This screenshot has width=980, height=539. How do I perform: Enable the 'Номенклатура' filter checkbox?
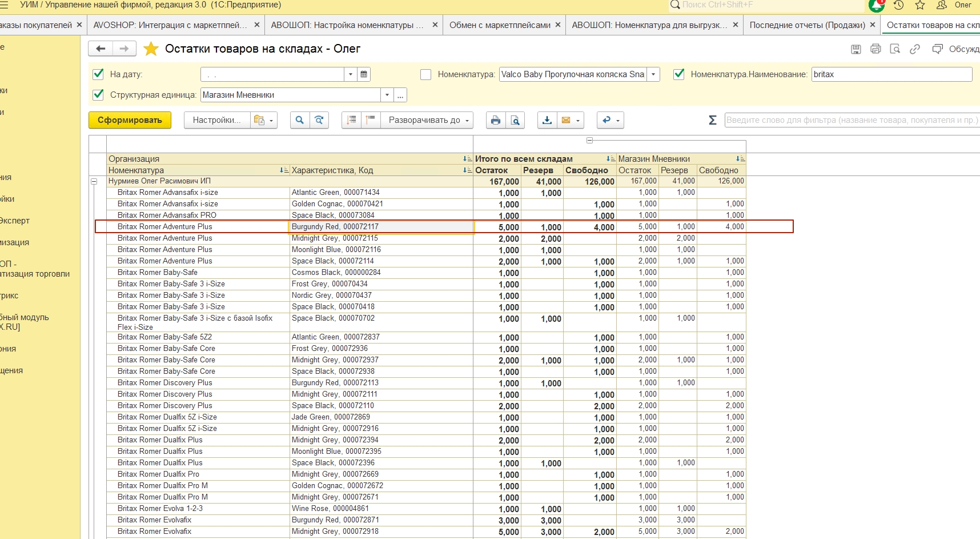pos(425,74)
